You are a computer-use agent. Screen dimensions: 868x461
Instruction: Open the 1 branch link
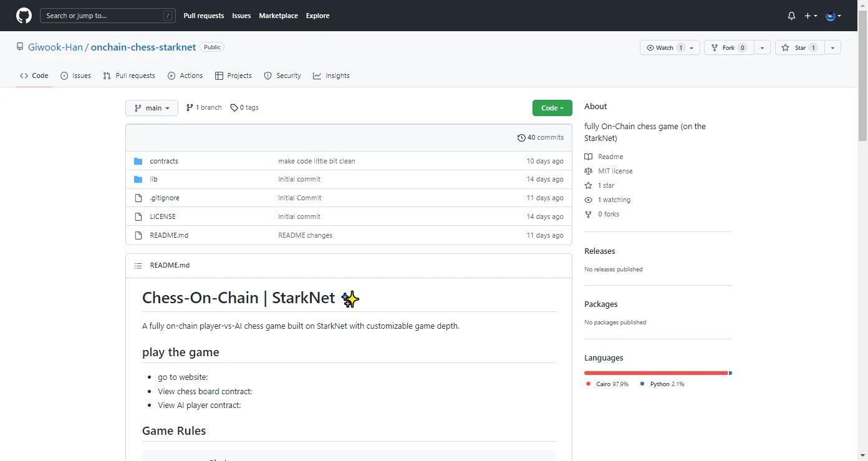click(204, 108)
